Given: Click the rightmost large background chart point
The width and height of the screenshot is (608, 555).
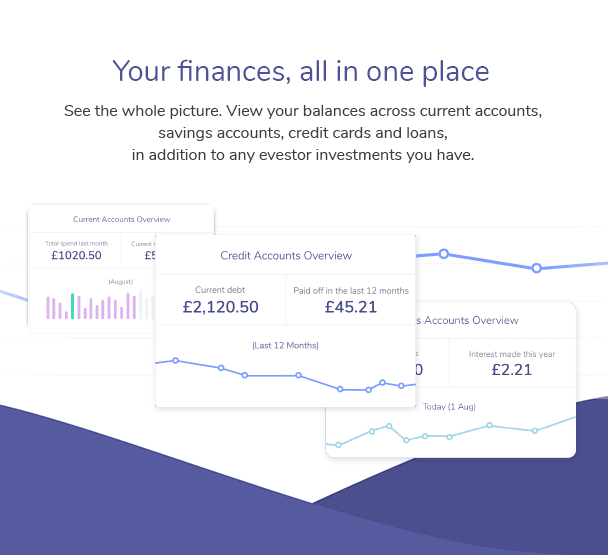Looking at the screenshot, I should [536, 268].
